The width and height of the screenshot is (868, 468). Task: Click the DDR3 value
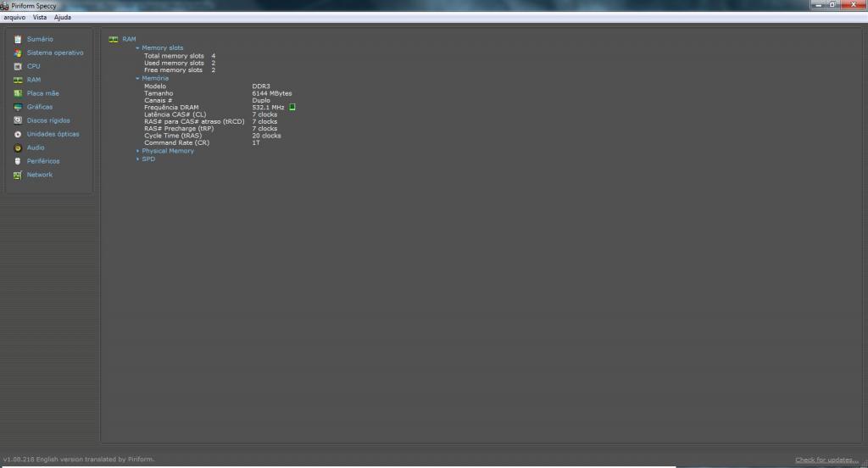click(x=261, y=86)
